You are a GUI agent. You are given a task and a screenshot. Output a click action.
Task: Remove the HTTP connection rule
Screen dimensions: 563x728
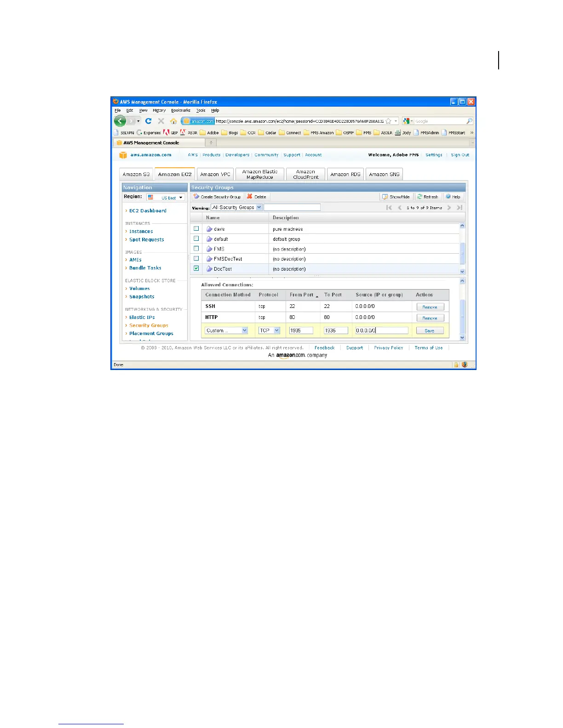pyautogui.click(x=430, y=318)
